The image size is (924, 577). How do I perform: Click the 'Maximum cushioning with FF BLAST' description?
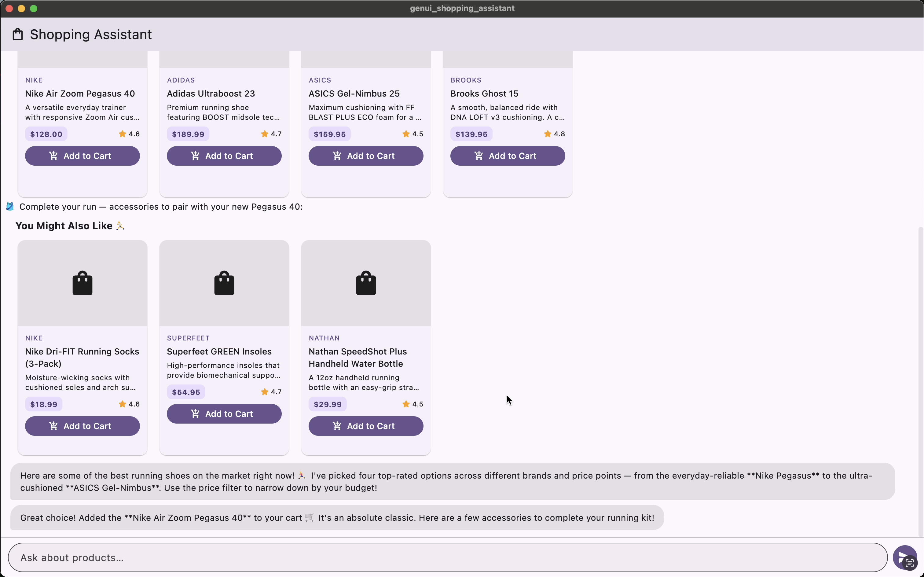click(365, 112)
